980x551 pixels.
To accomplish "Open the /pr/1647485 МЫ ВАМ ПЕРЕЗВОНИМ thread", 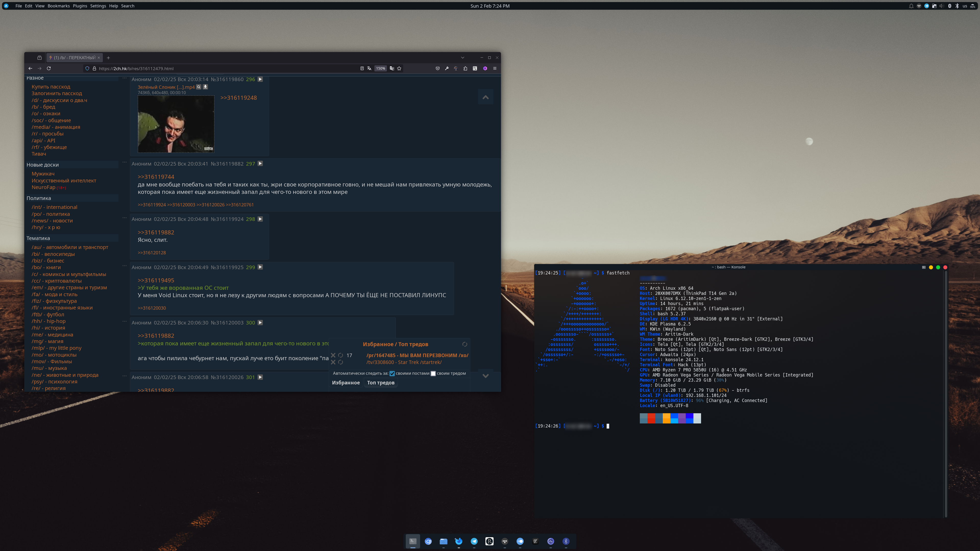I will [417, 355].
